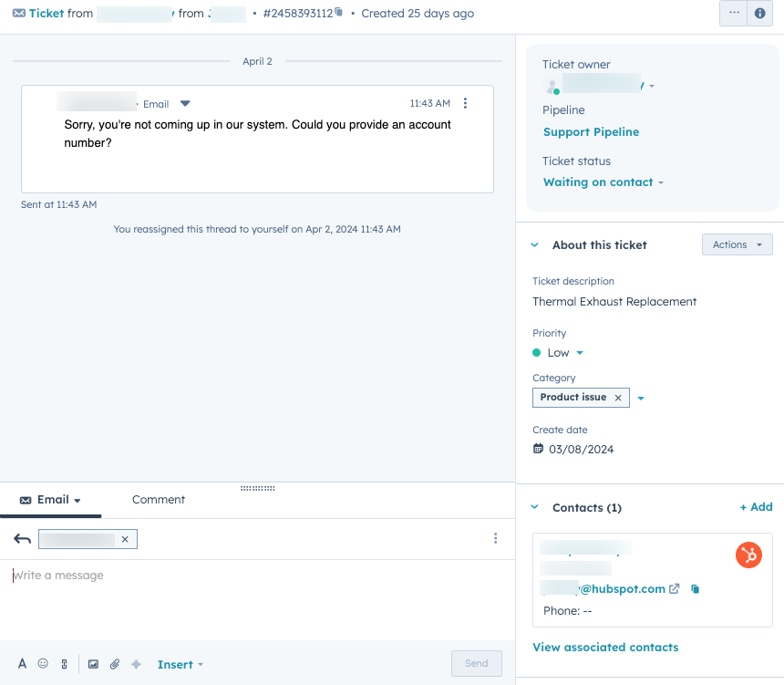Image resolution: width=784 pixels, height=685 pixels.
Task: Click the personalization token icon in toolbar
Action: point(65,664)
